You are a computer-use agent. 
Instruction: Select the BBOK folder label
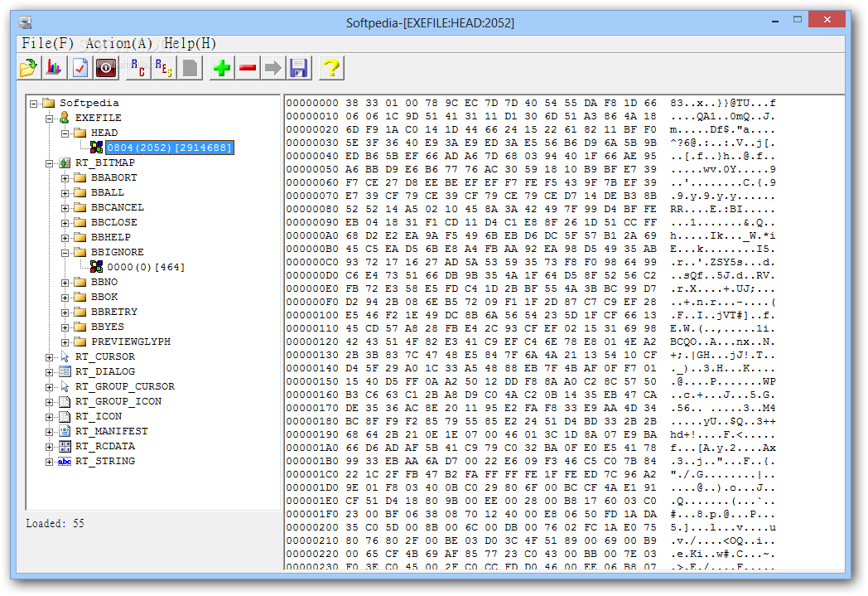[x=104, y=297]
